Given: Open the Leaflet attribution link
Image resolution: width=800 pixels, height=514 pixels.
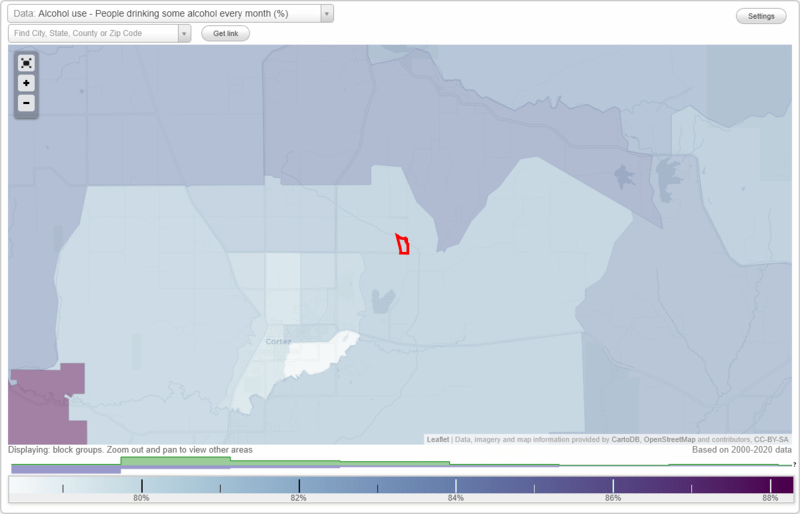Looking at the screenshot, I should click(x=438, y=439).
